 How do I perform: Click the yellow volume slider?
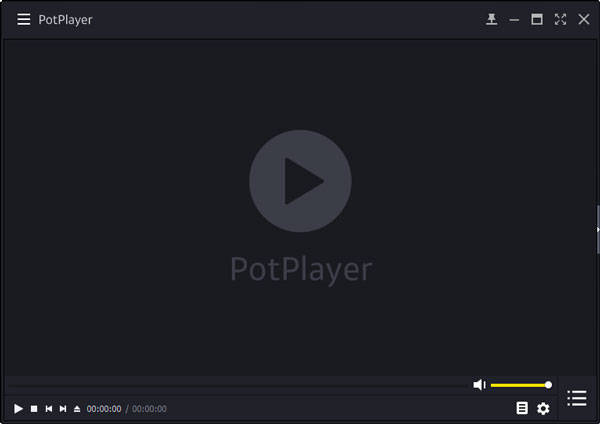521,385
